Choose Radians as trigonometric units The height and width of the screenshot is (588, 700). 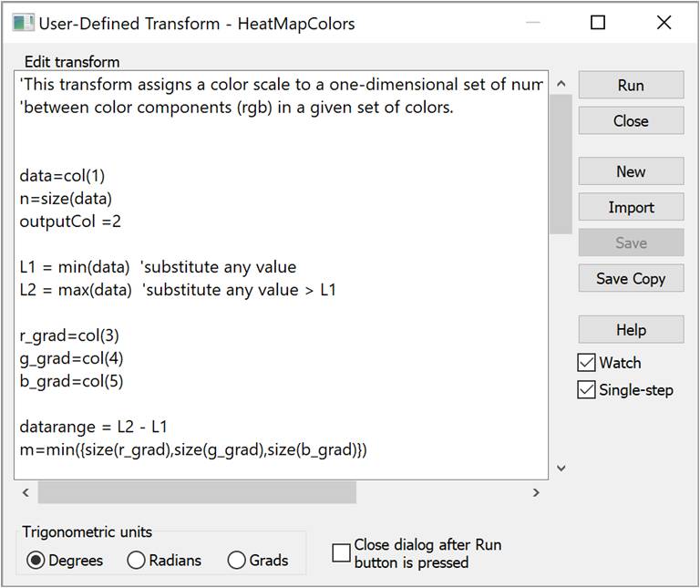137,561
